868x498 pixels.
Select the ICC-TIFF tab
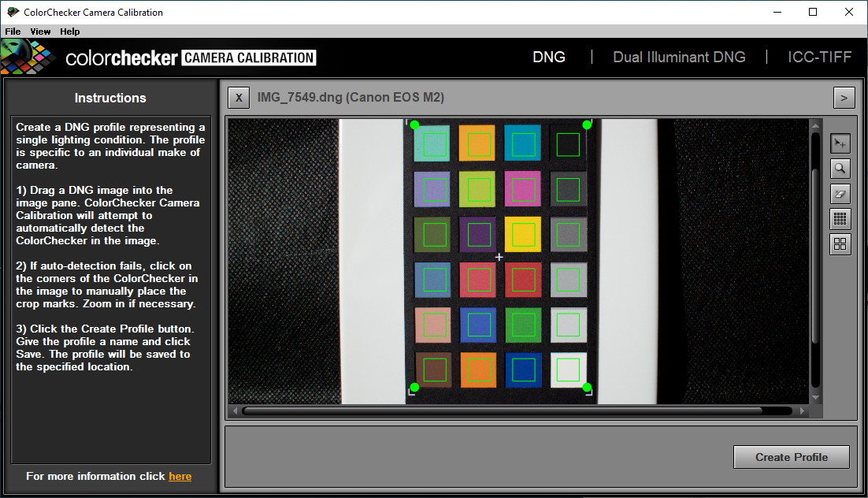(819, 57)
